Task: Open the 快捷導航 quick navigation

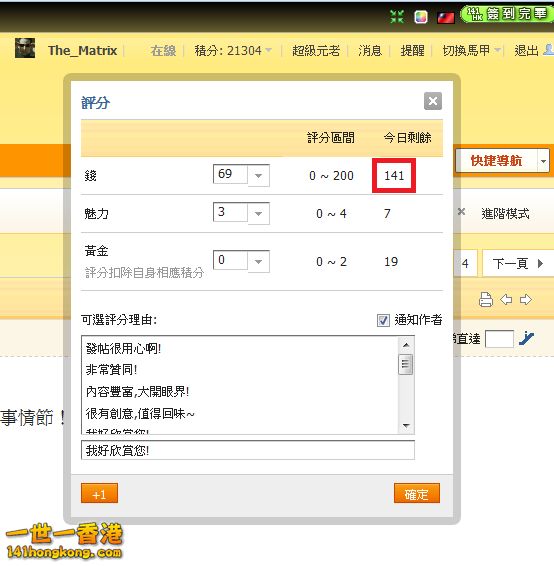Action: pos(496,161)
